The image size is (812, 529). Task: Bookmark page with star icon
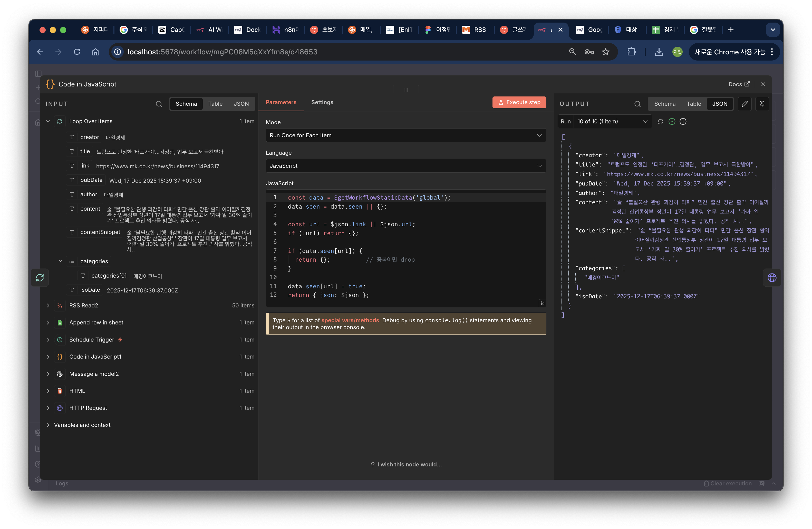(606, 52)
